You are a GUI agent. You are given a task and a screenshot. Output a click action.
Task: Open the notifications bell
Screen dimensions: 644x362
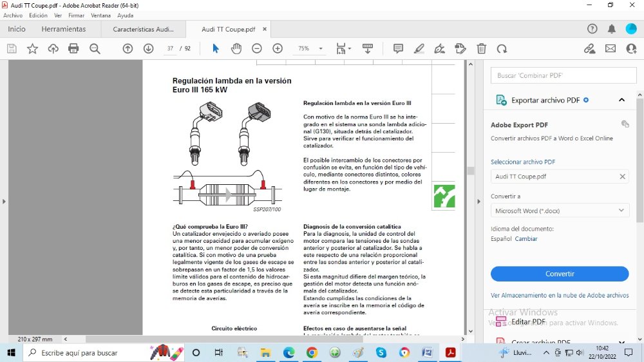(x=612, y=29)
